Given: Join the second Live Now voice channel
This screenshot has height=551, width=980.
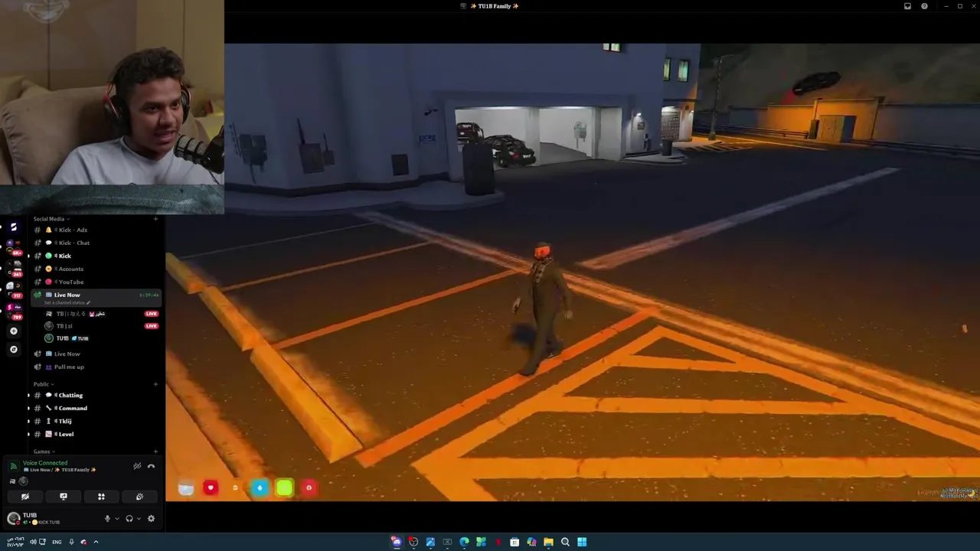Looking at the screenshot, I should point(96,354).
